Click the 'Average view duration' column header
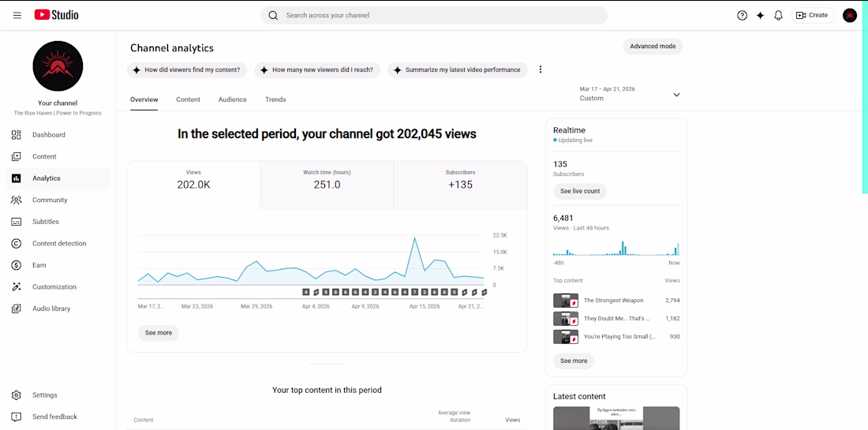 (454, 416)
